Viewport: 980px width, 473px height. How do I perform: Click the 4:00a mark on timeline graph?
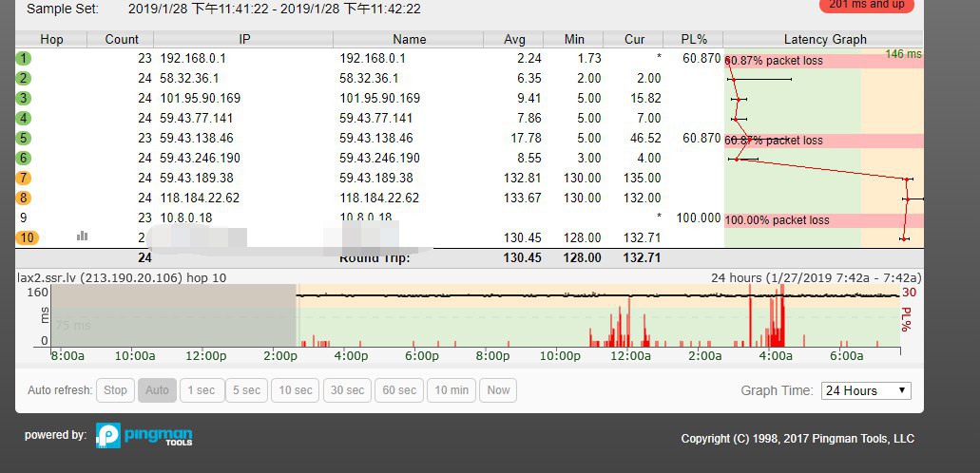tap(776, 356)
